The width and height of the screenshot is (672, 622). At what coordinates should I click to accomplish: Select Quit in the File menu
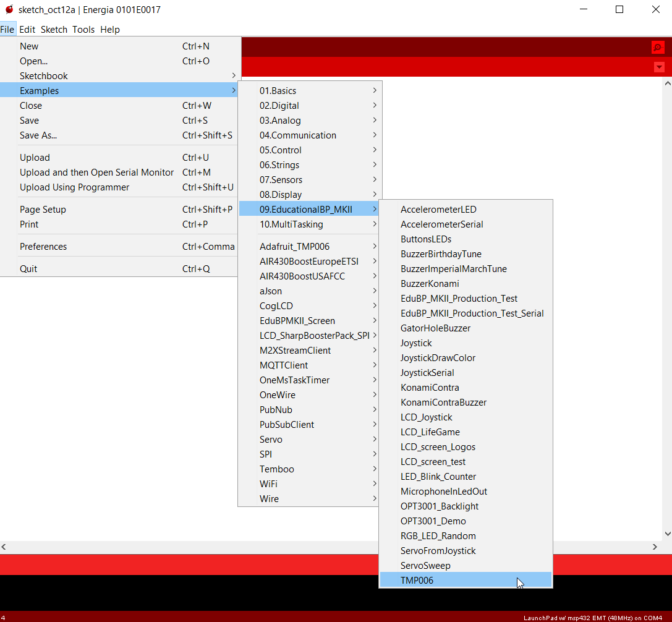(119, 269)
